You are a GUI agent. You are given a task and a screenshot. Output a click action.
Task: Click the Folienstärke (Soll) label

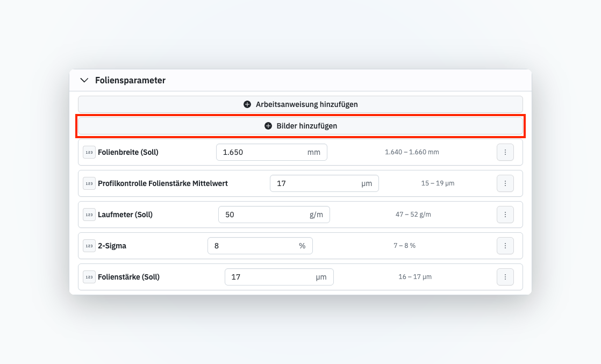tap(129, 277)
